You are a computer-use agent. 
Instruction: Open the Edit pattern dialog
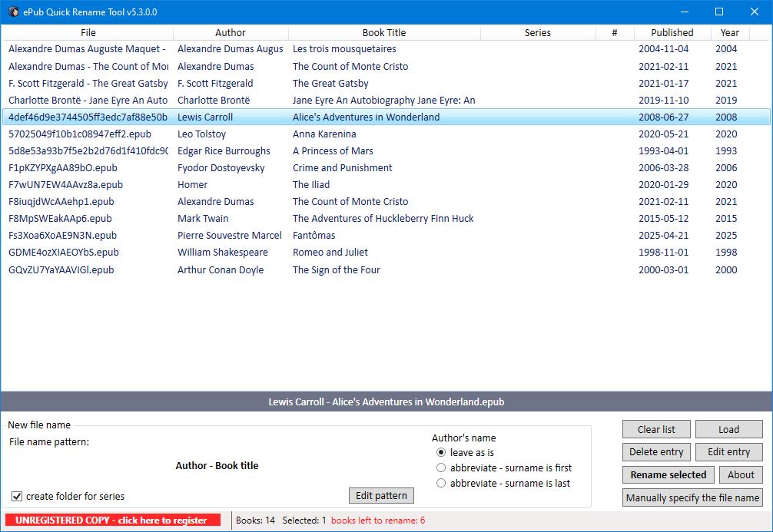coord(380,495)
